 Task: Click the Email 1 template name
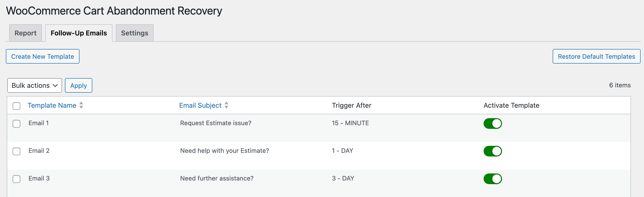click(39, 123)
